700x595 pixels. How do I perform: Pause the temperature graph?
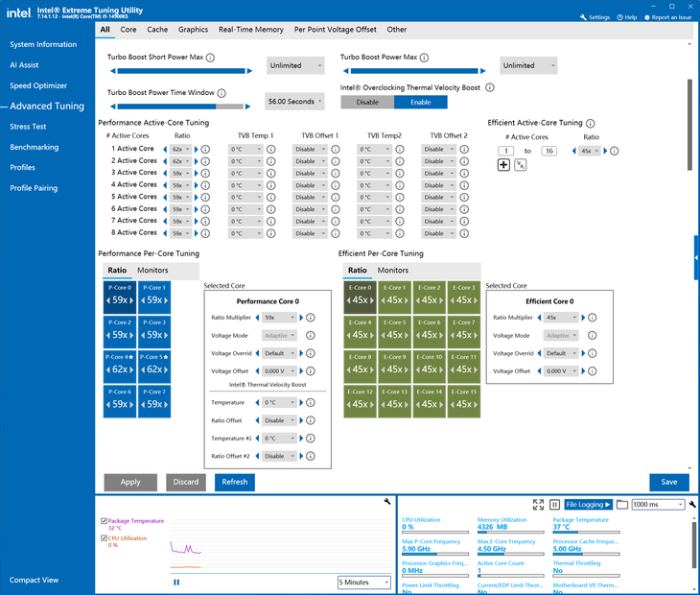pyautogui.click(x=176, y=583)
